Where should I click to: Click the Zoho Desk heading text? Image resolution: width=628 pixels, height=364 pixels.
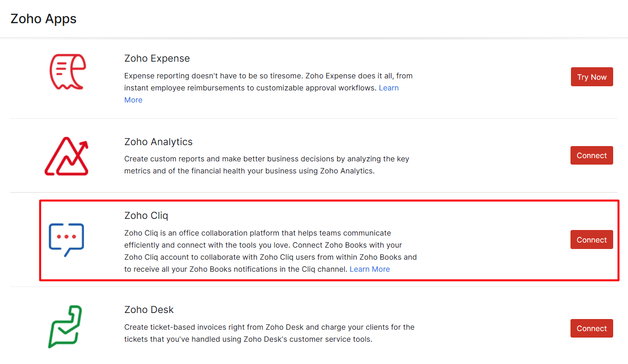pyautogui.click(x=149, y=310)
